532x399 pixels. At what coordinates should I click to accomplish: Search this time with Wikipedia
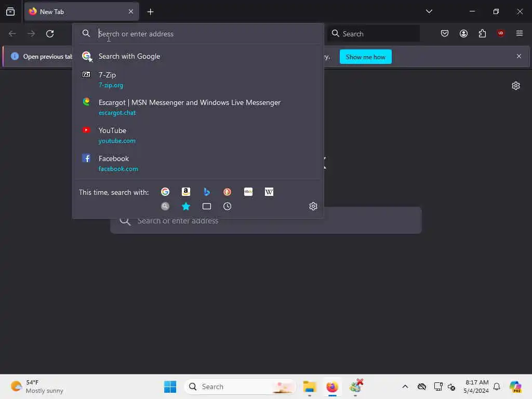point(269,192)
